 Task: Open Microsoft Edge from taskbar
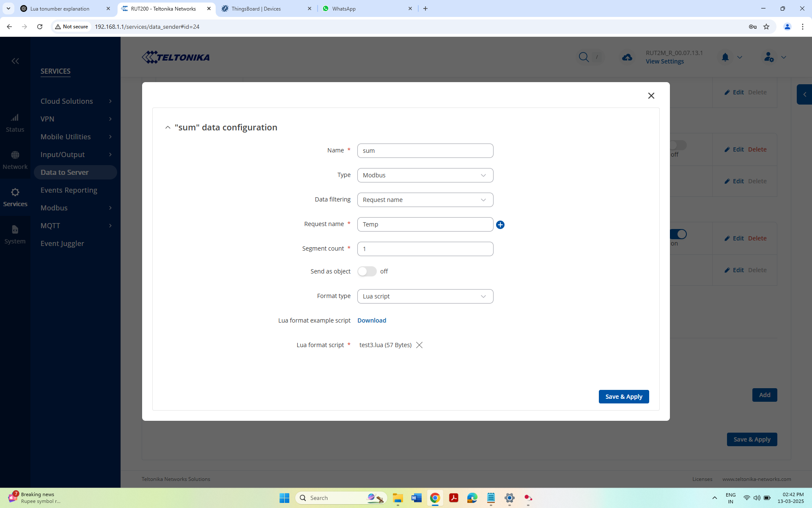click(472, 498)
